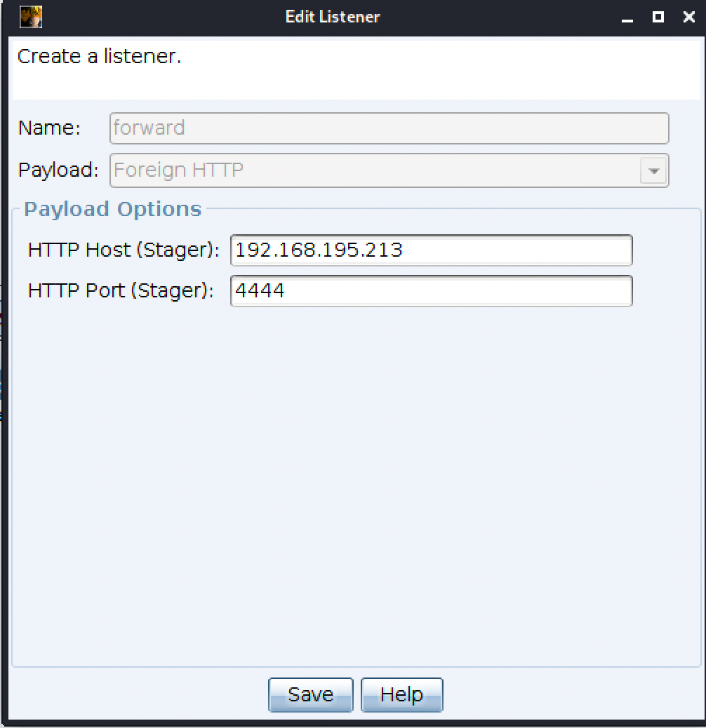
Task: Close the Edit Listener dialog
Action: click(x=689, y=18)
